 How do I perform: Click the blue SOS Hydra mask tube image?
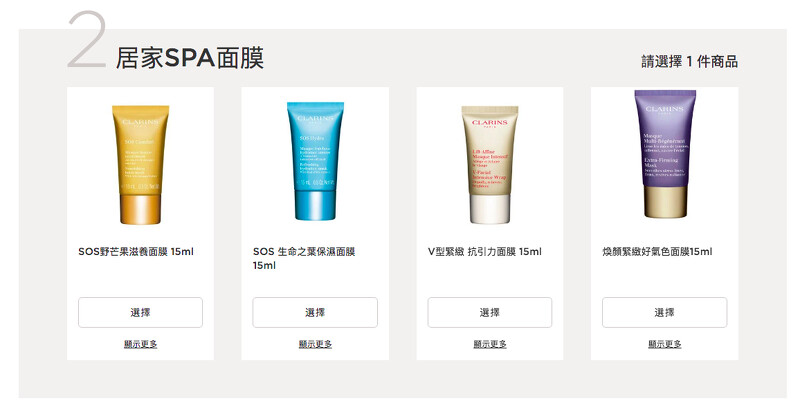tap(315, 161)
